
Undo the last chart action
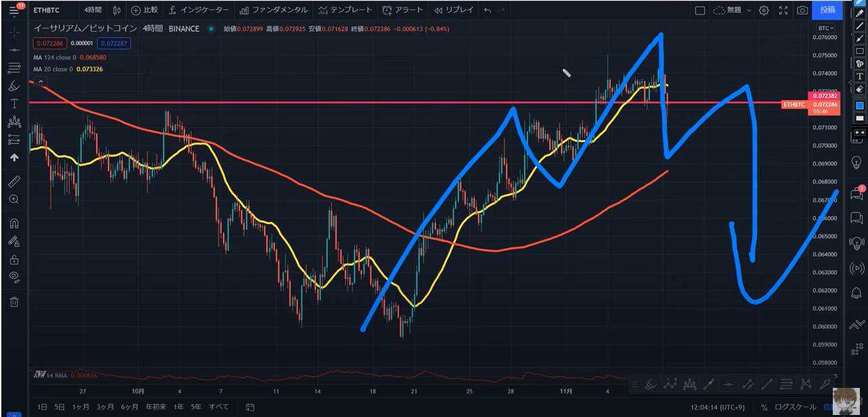click(487, 10)
